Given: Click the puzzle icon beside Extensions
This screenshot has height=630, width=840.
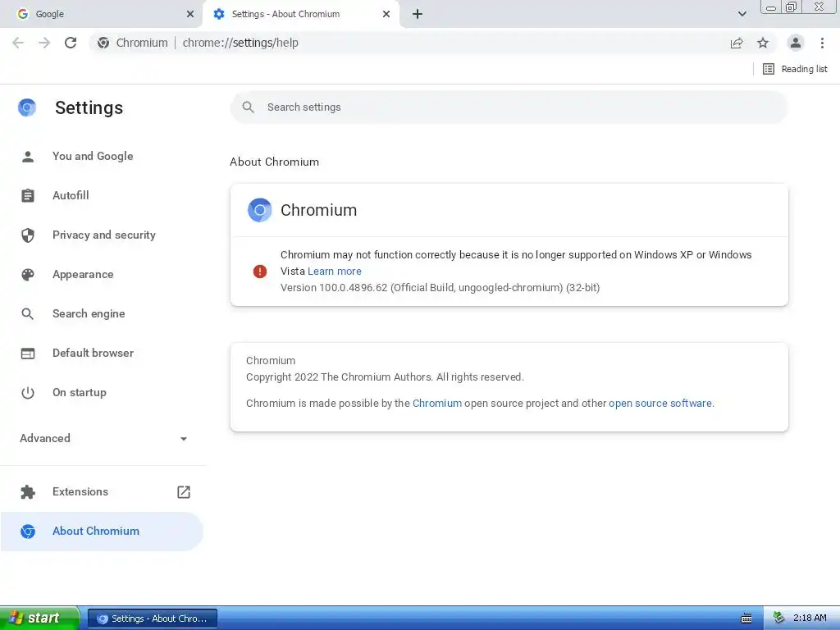Looking at the screenshot, I should (x=27, y=492).
